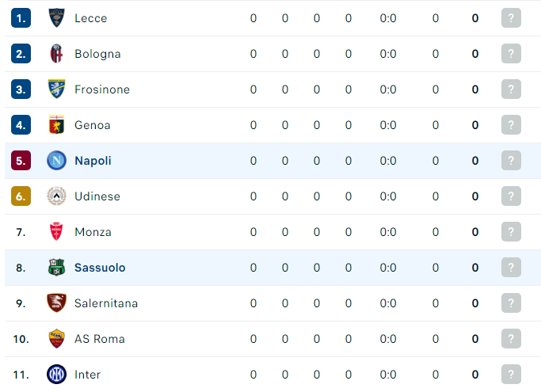Viewport: 541px width, 392px height.
Task: Open the Salernitana team name link
Action: click(x=106, y=303)
